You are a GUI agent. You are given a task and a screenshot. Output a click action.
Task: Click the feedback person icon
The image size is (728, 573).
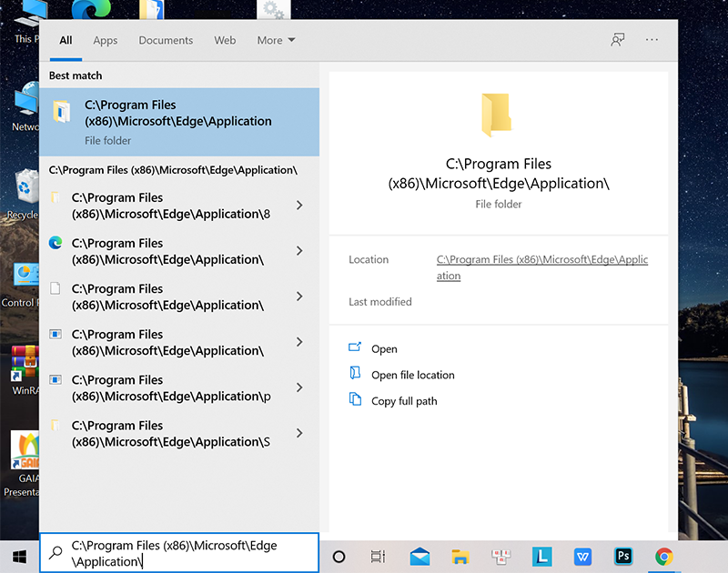[x=618, y=40]
